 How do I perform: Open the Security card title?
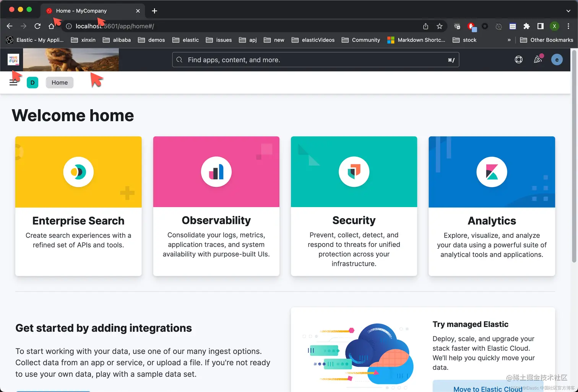pyautogui.click(x=354, y=220)
